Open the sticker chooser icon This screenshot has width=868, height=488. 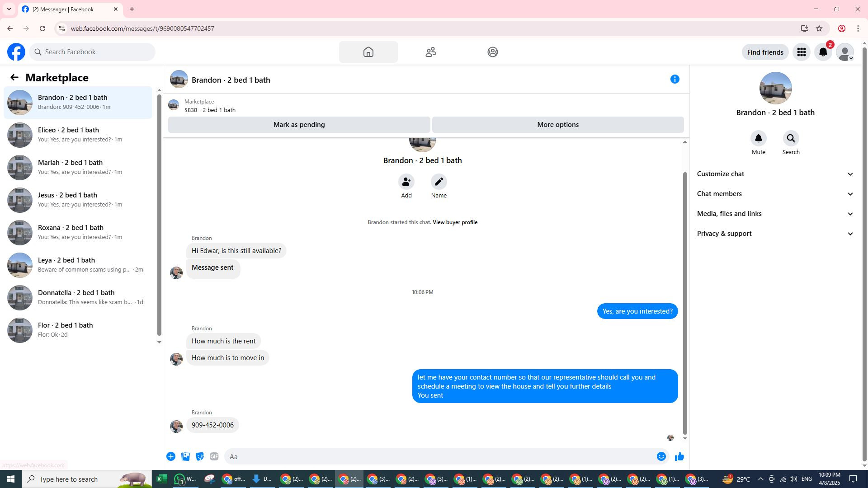(x=200, y=456)
